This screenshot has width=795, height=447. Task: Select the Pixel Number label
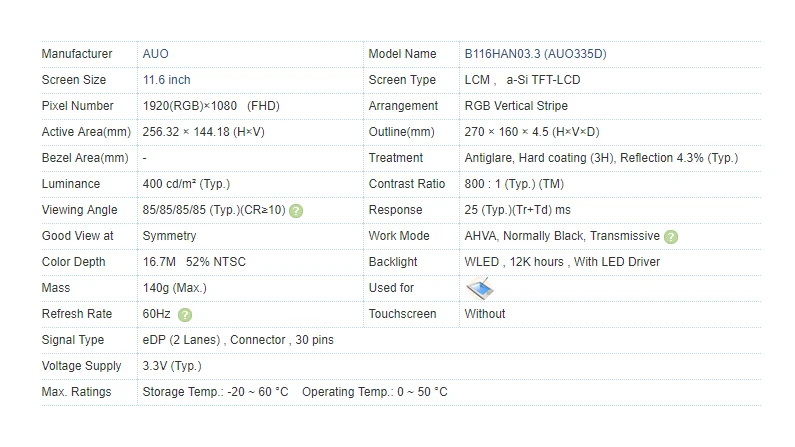pos(78,106)
